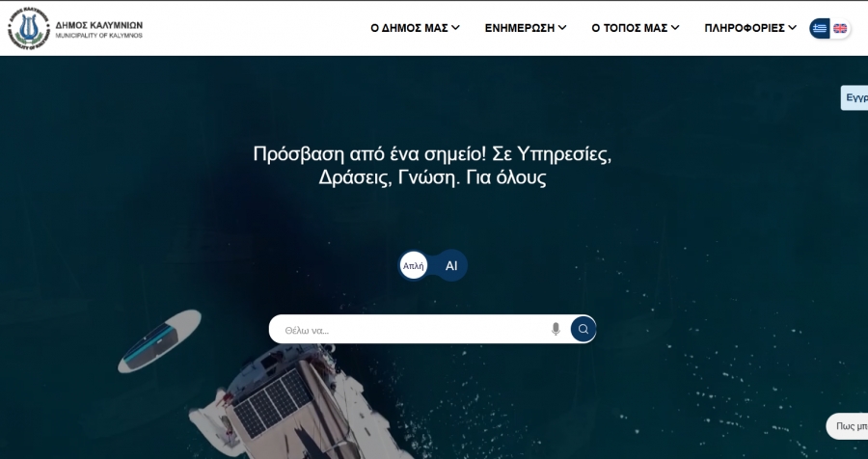Open the ΠΛΗΡΟΦΟΡΙΕΣ menu
The width and height of the screenshot is (868, 459).
[x=744, y=28]
